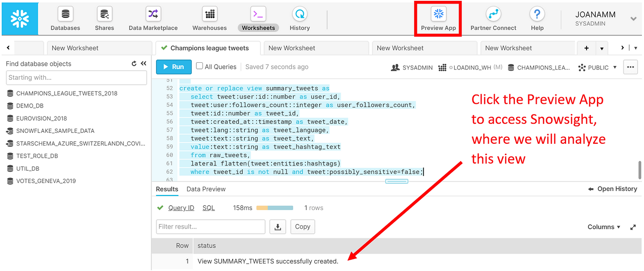Switch to the Data Preview tab
Viewport: 644px width, 271px height.
pyautogui.click(x=206, y=189)
